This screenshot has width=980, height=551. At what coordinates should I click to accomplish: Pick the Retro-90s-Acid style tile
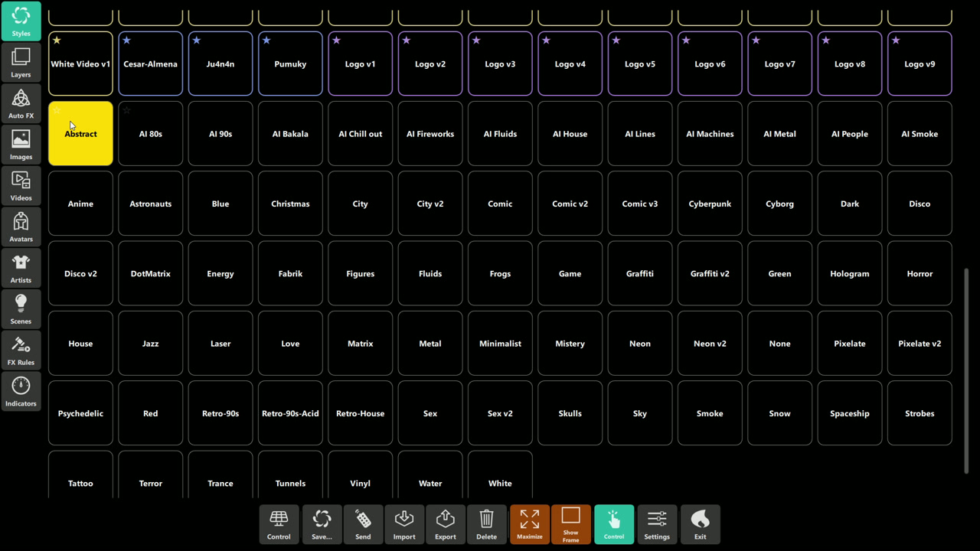[x=290, y=413]
